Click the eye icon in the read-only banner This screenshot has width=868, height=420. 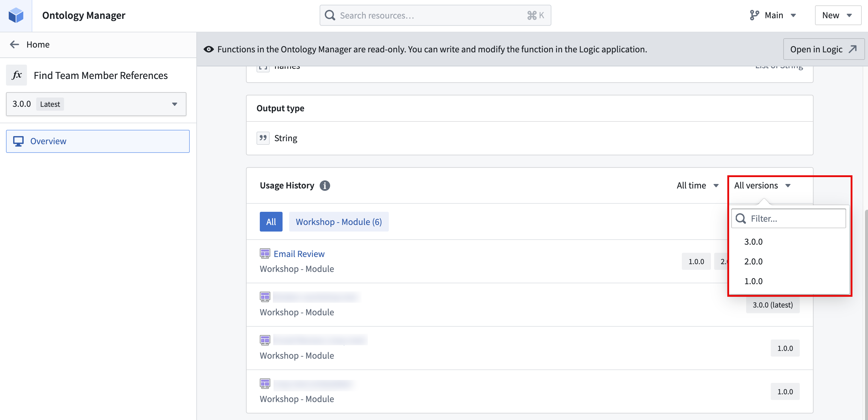point(208,49)
